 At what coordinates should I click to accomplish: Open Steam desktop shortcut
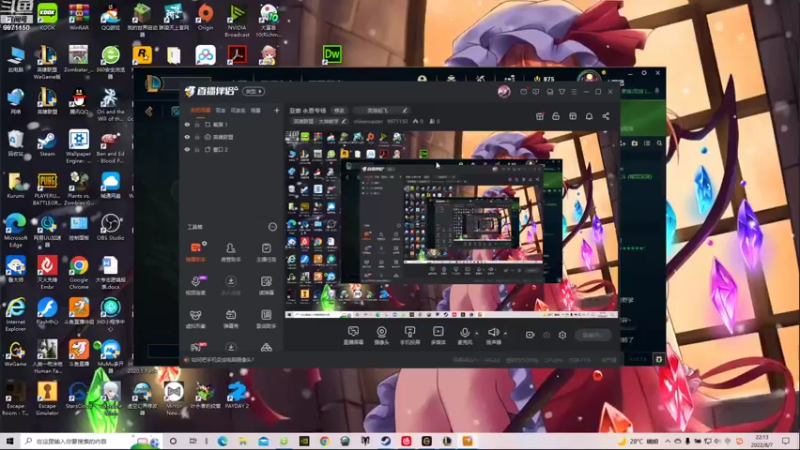47,143
